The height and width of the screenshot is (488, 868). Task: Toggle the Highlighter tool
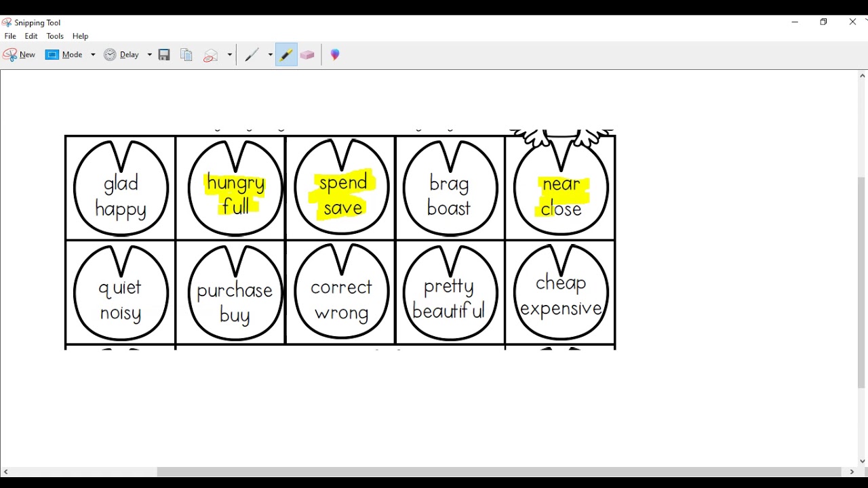coord(286,55)
